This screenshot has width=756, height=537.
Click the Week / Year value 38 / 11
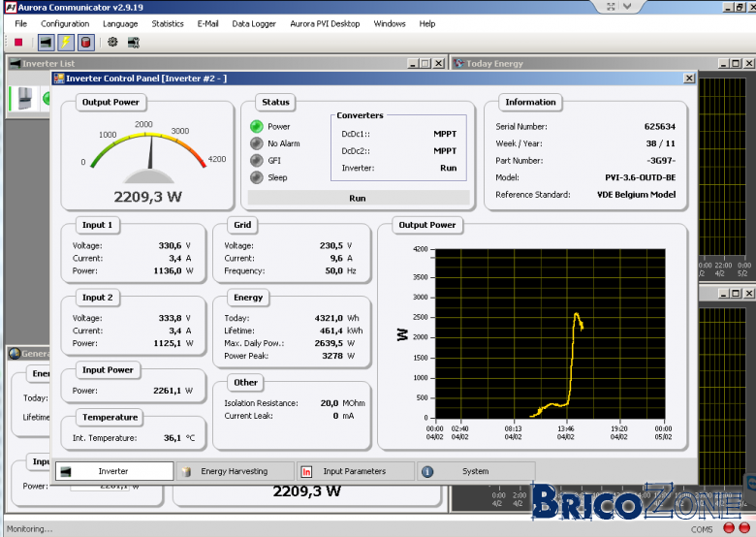click(x=661, y=143)
